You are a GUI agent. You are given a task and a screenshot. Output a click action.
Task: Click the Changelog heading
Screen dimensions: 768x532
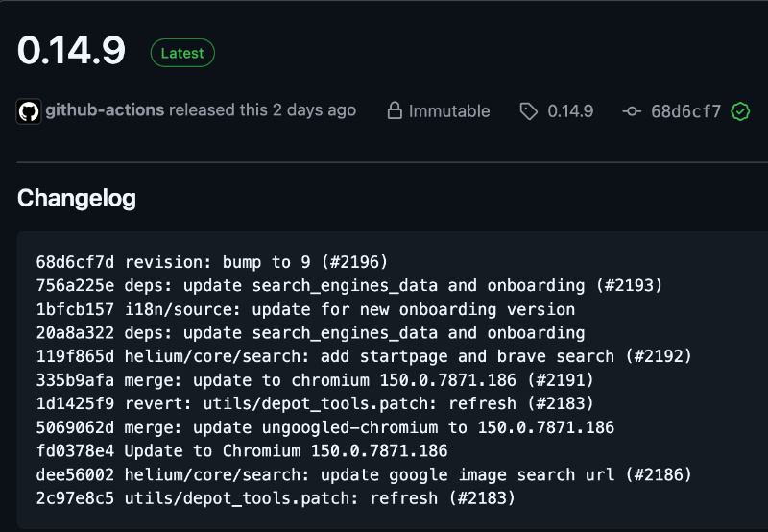[77, 199]
